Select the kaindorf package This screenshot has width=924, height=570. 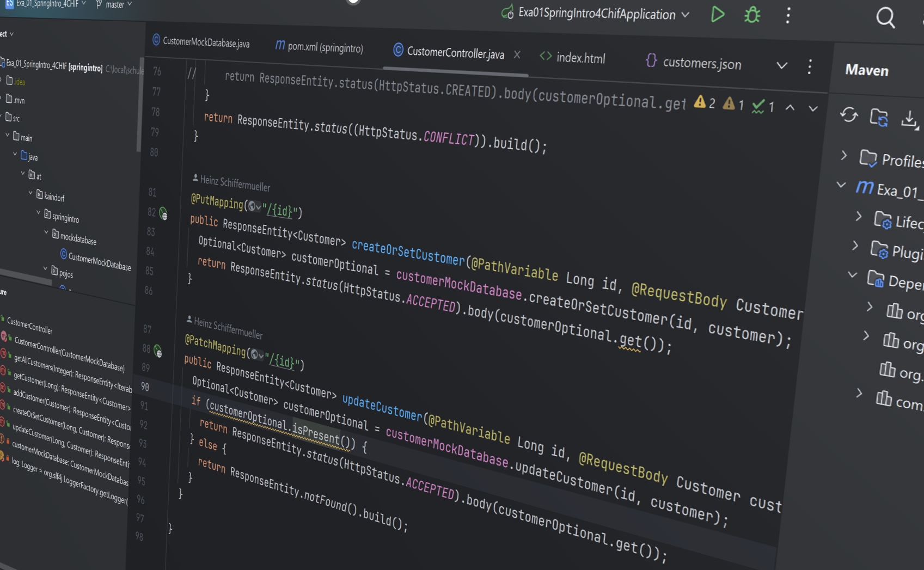click(50, 196)
